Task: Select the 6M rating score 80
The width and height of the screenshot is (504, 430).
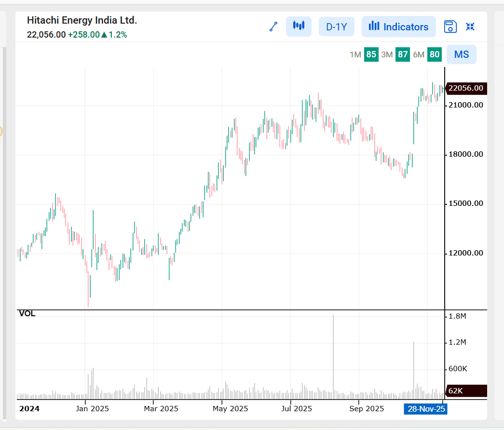Action: 434,54
